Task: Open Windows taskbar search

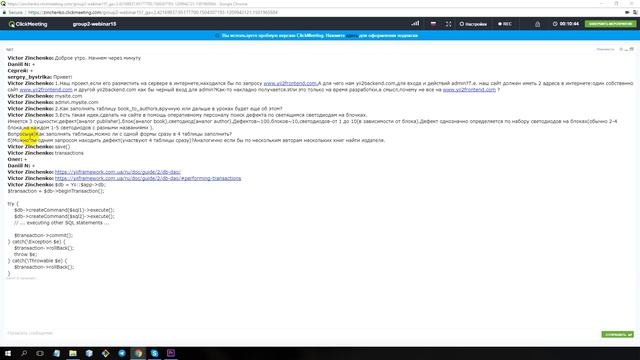Action: [x=24, y=353]
